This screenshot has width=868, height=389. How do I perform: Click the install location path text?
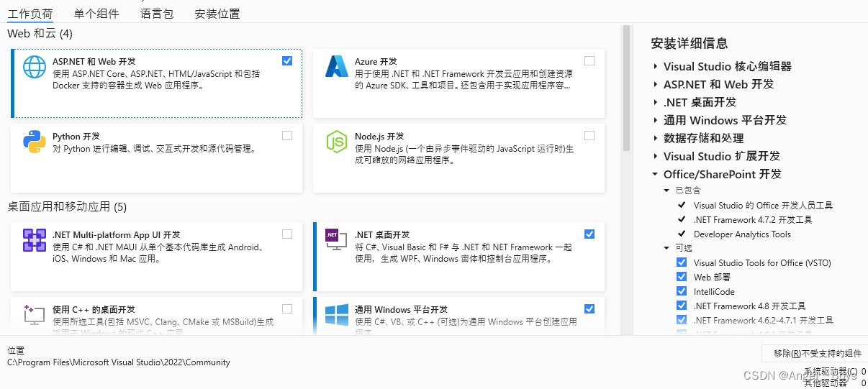click(x=119, y=362)
